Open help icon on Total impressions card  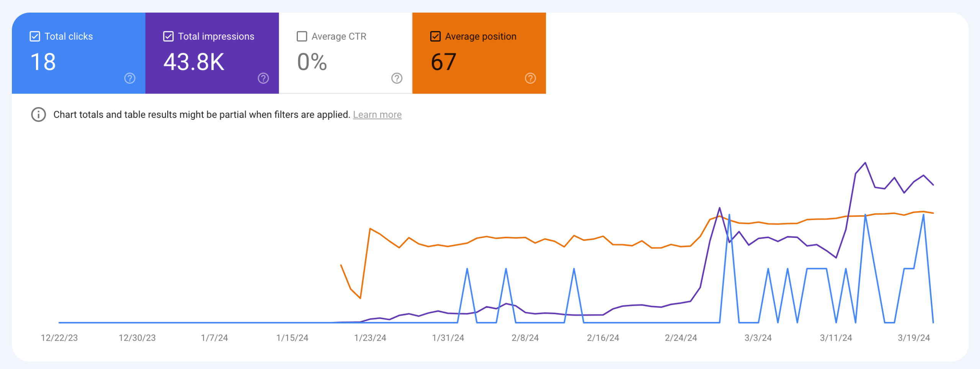[263, 78]
